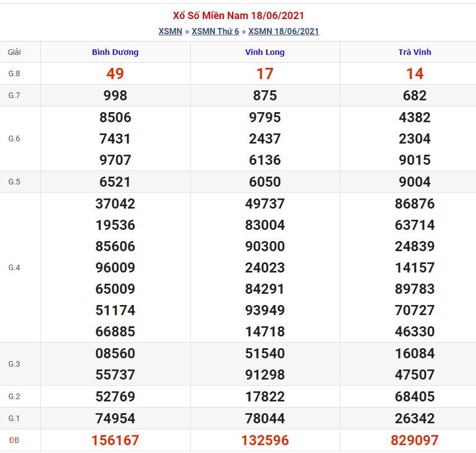Click the title Xổ Số Miền Nam 18/06/2021

238,16
